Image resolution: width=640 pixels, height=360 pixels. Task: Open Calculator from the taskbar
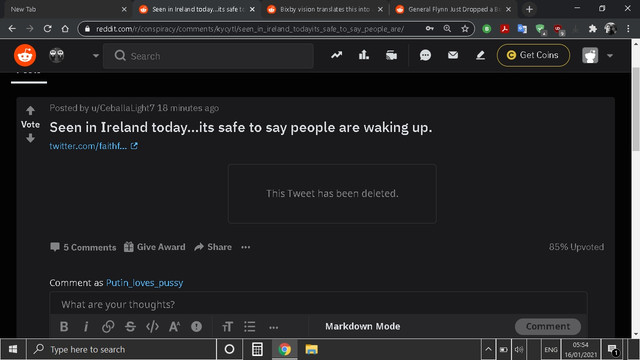click(x=257, y=349)
